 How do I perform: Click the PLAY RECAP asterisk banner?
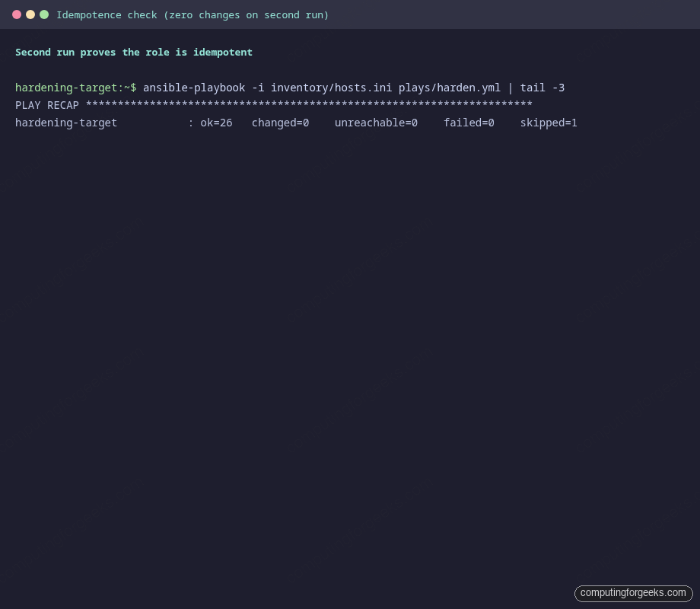[x=273, y=105]
